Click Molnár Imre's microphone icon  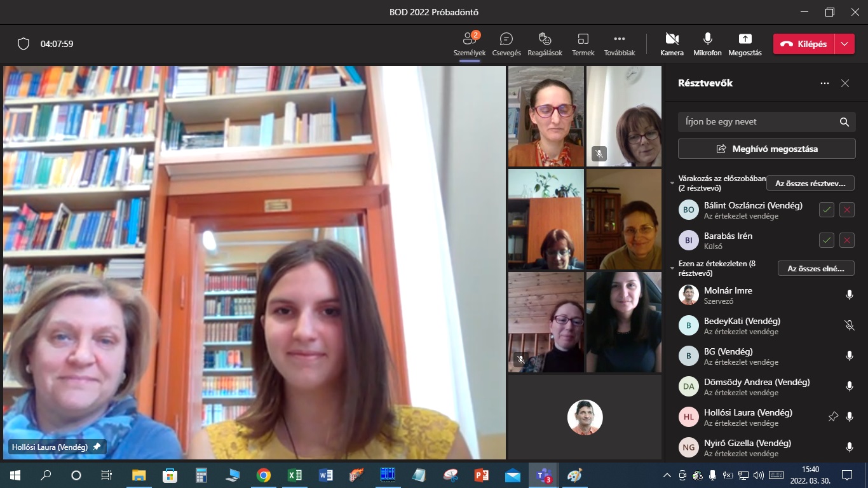pyautogui.click(x=850, y=295)
